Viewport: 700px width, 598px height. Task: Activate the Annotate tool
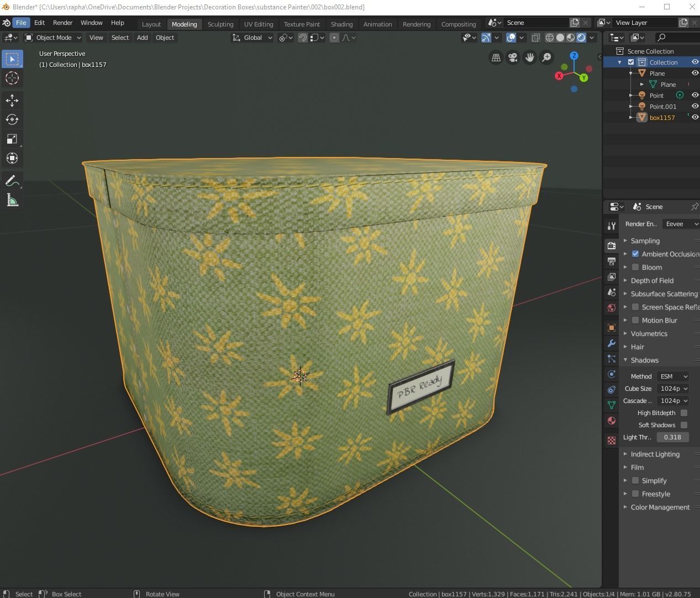pos(12,181)
